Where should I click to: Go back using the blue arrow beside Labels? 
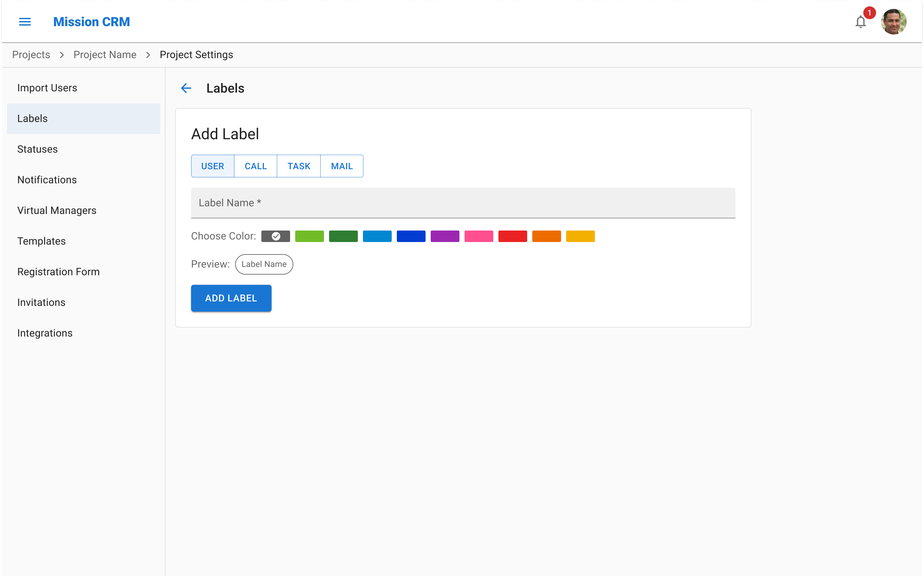click(x=186, y=88)
